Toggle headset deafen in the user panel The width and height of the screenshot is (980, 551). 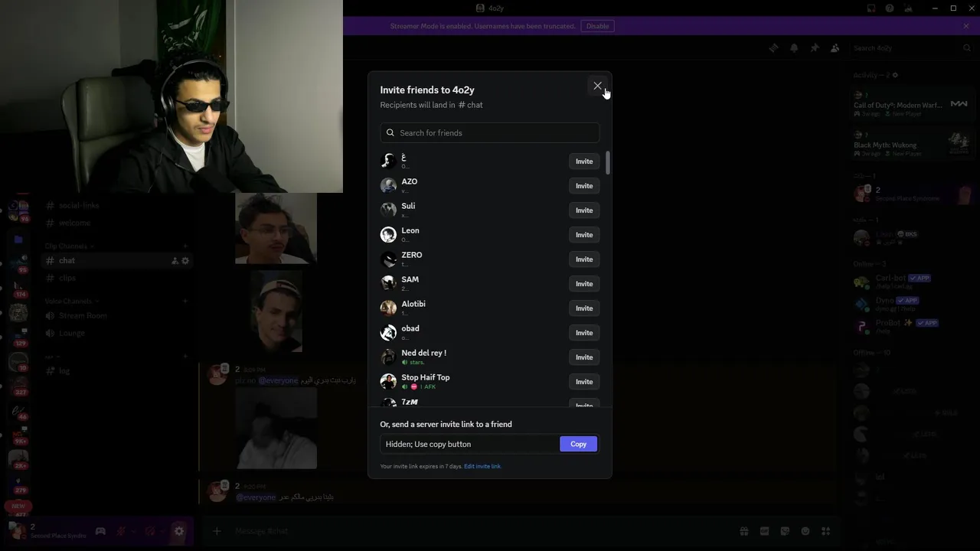tap(150, 531)
